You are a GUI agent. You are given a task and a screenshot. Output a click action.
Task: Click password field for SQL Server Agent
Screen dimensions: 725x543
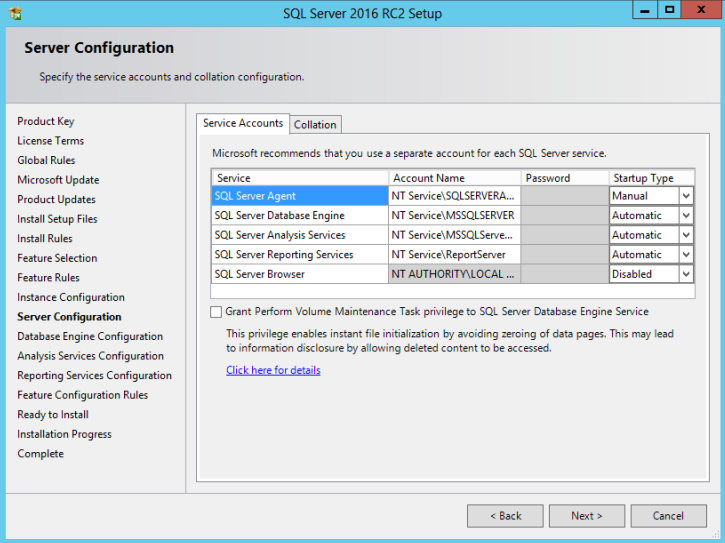[x=565, y=196]
